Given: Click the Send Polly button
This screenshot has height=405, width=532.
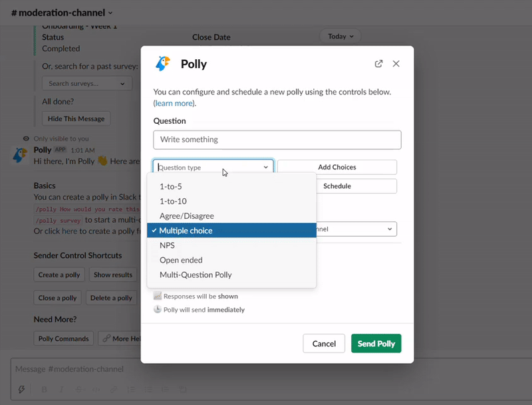Looking at the screenshot, I should coord(376,344).
